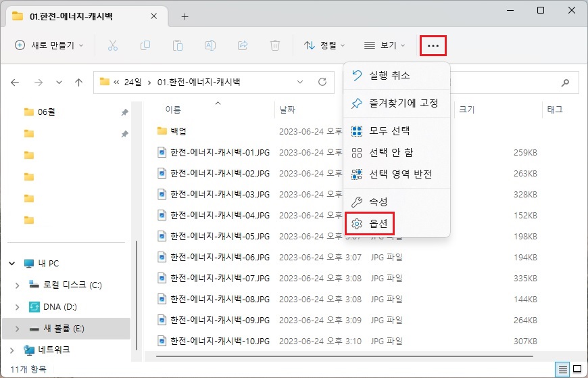588x378 pixels.
Task: Select file 한전-에너지-캐시백-10.JPG
Action: pyautogui.click(x=220, y=341)
